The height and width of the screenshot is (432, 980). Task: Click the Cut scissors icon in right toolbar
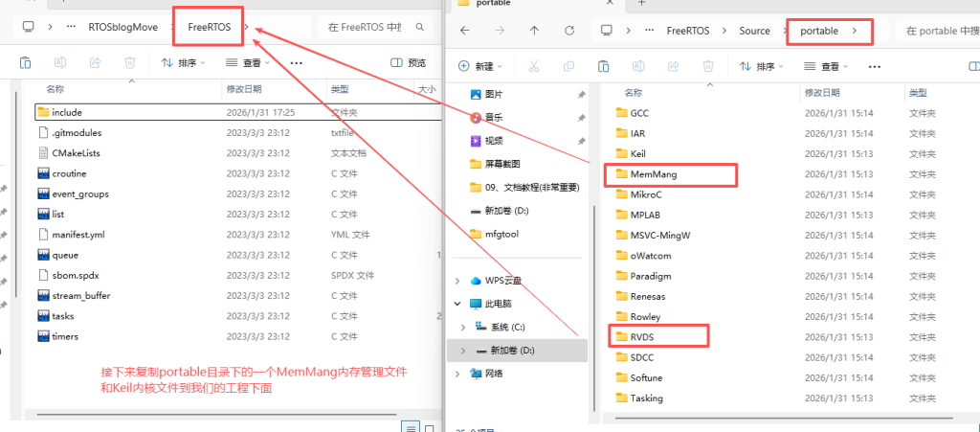pyautogui.click(x=534, y=66)
